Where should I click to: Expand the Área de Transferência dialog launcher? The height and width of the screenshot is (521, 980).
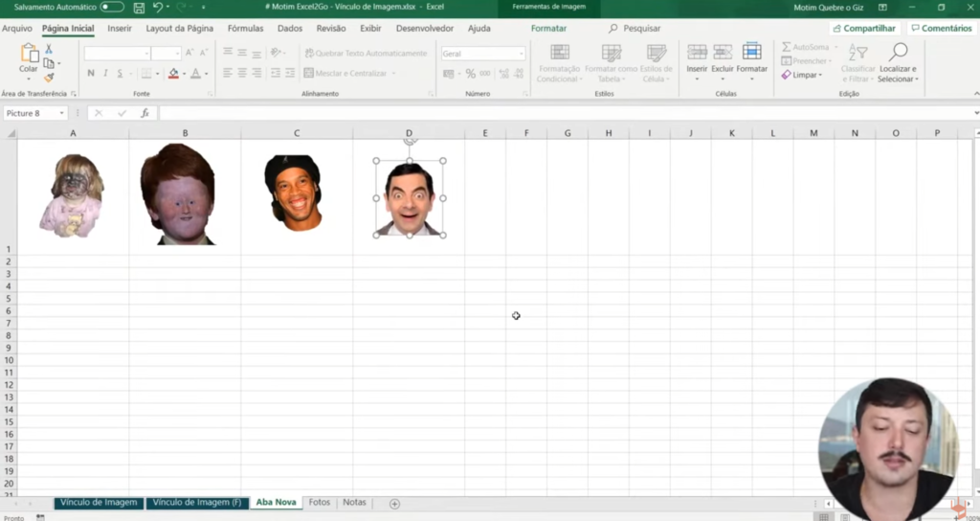pos(73,94)
